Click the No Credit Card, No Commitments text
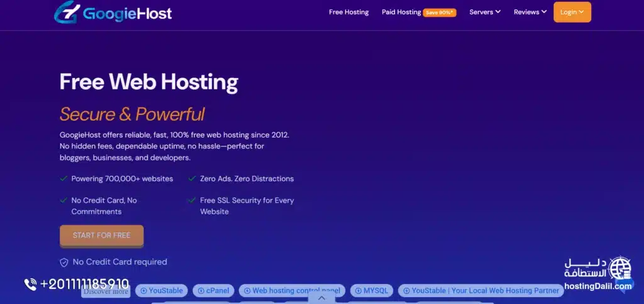644x304 pixels. click(x=104, y=206)
